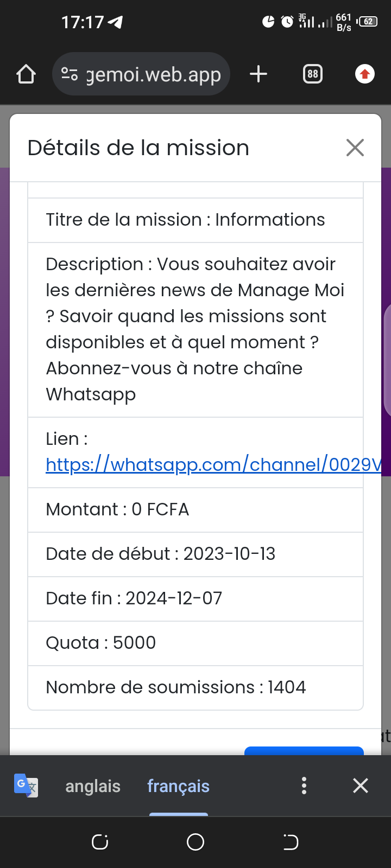Tap the alarm clock status icon
Viewport: 391px width, 868px height.
[287, 22]
